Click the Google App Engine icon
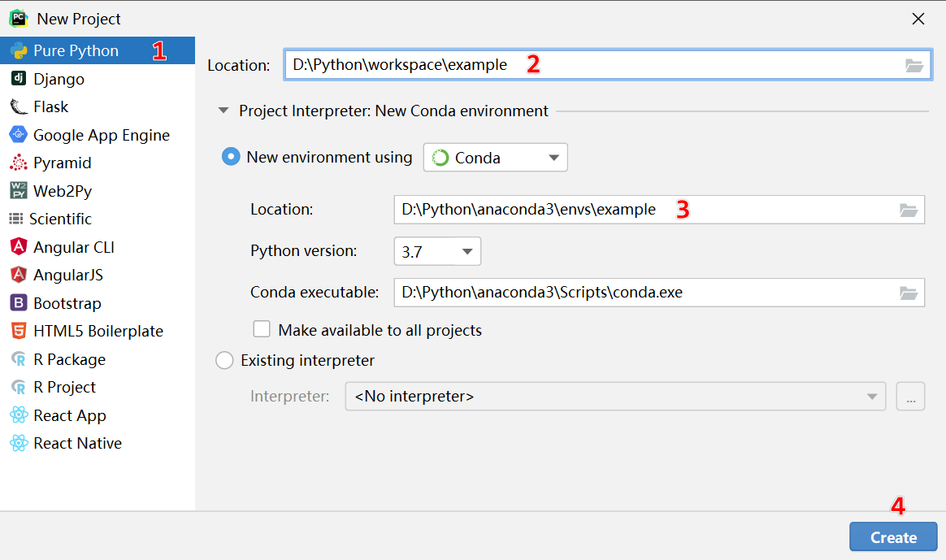 (x=19, y=135)
